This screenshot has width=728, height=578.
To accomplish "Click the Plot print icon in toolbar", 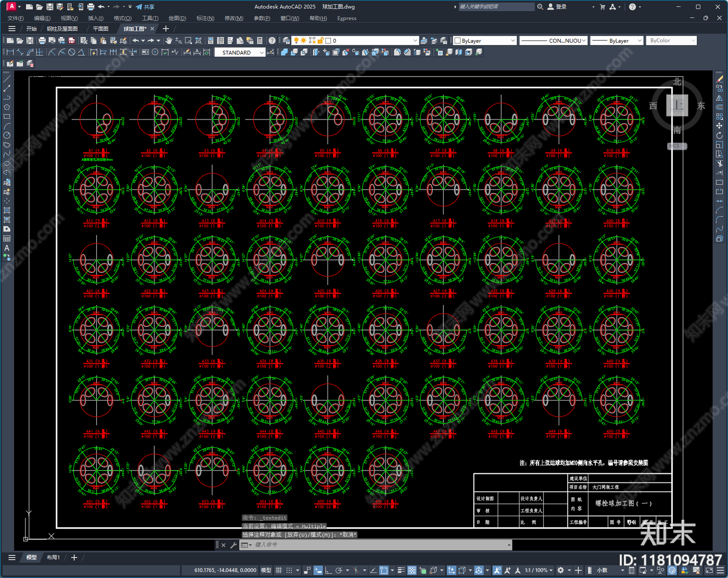I will [x=42, y=41].
